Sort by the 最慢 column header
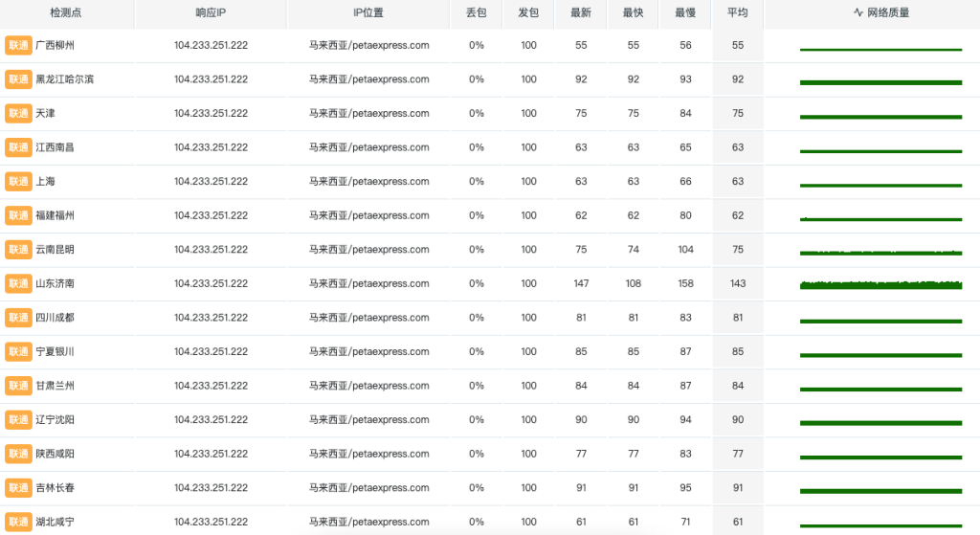Image resolution: width=980 pixels, height=535 pixels. [x=685, y=13]
